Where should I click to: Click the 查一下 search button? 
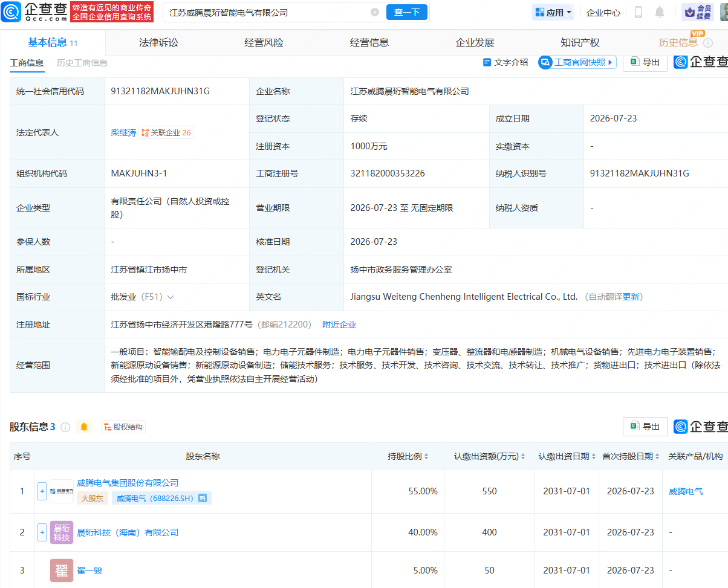(406, 12)
